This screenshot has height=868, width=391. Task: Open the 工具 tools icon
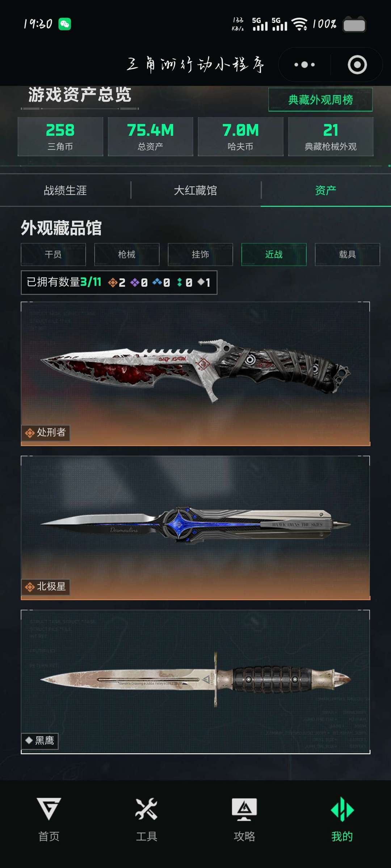(146, 809)
